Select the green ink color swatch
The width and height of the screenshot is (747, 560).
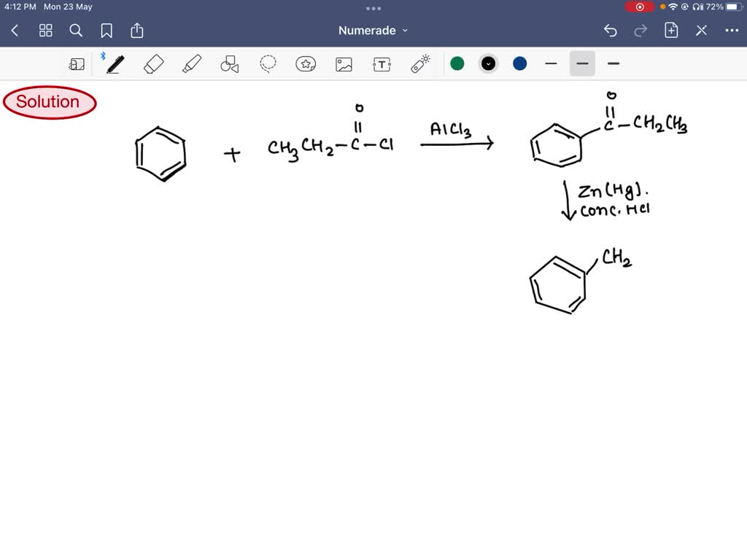(457, 63)
